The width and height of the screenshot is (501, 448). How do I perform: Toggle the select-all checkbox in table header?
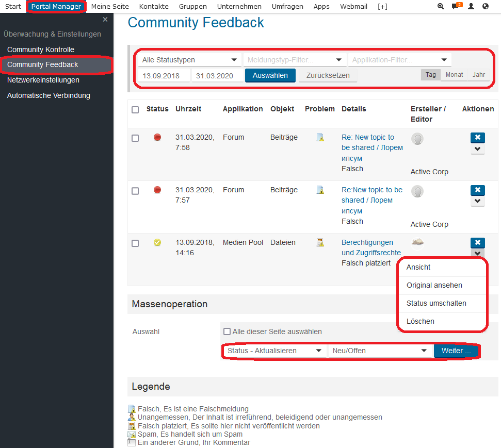coord(135,109)
